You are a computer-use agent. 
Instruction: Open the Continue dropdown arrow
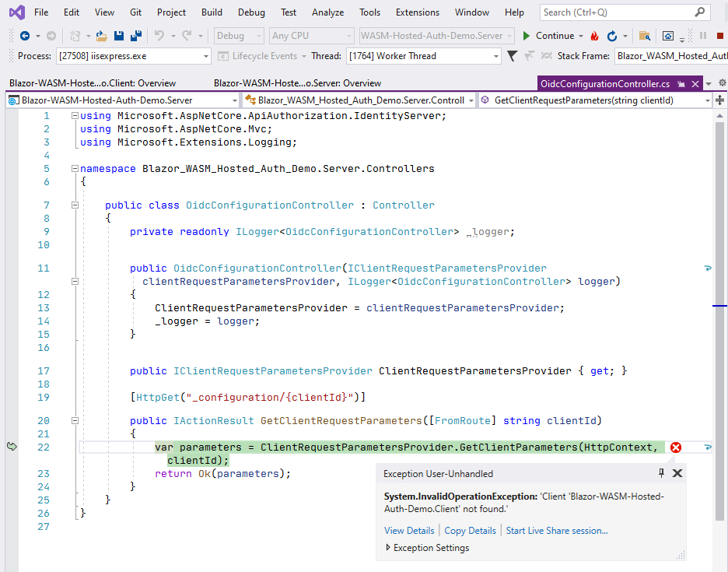pyautogui.click(x=580, y=36)
